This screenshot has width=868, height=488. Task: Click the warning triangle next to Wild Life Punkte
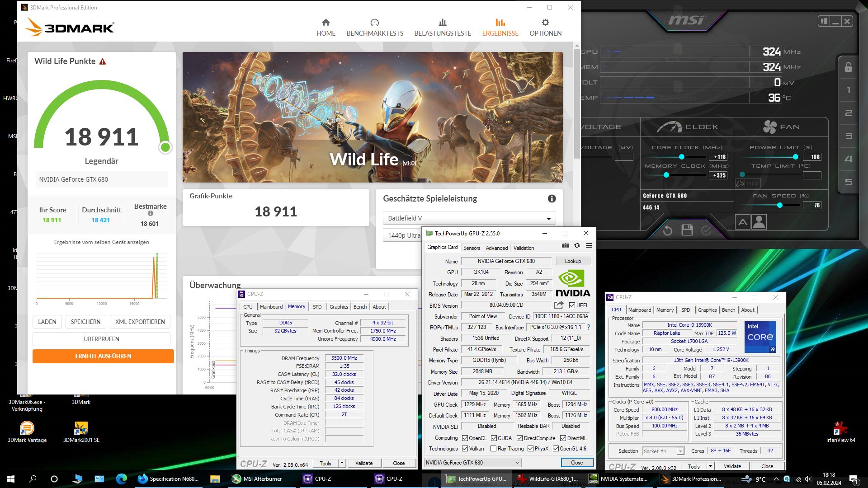pyautogui.click(x=103, y=61)
